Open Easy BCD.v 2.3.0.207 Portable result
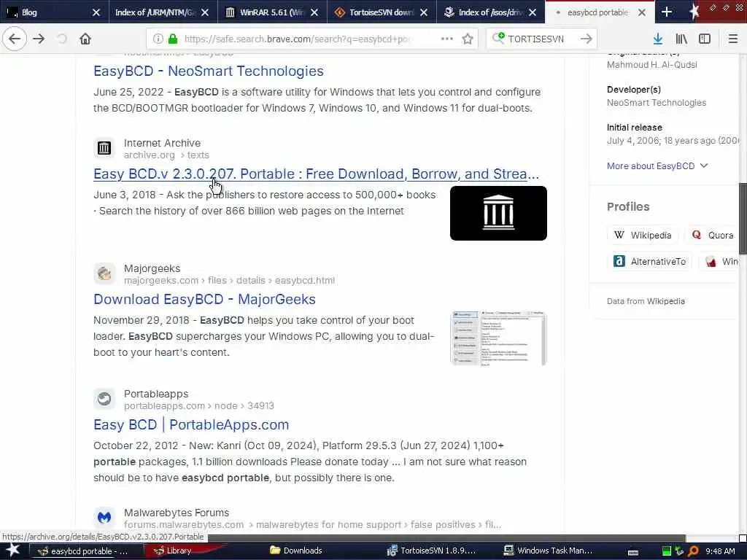 [x=317, y=174]
